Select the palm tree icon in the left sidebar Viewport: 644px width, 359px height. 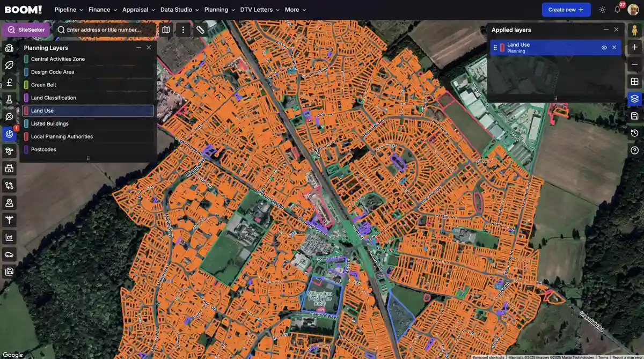[9, 151]
